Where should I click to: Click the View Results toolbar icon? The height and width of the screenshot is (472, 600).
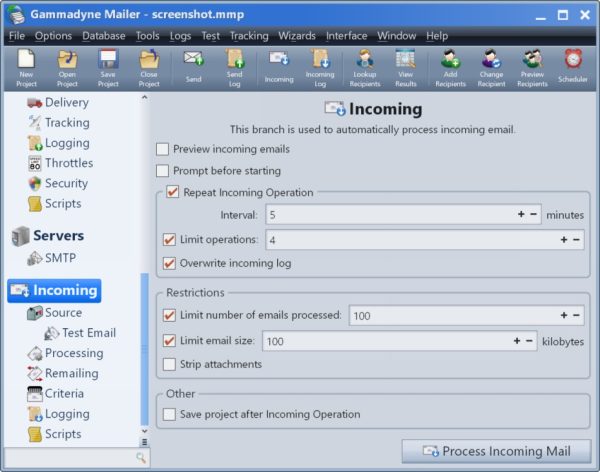click(x=405, y=67)
